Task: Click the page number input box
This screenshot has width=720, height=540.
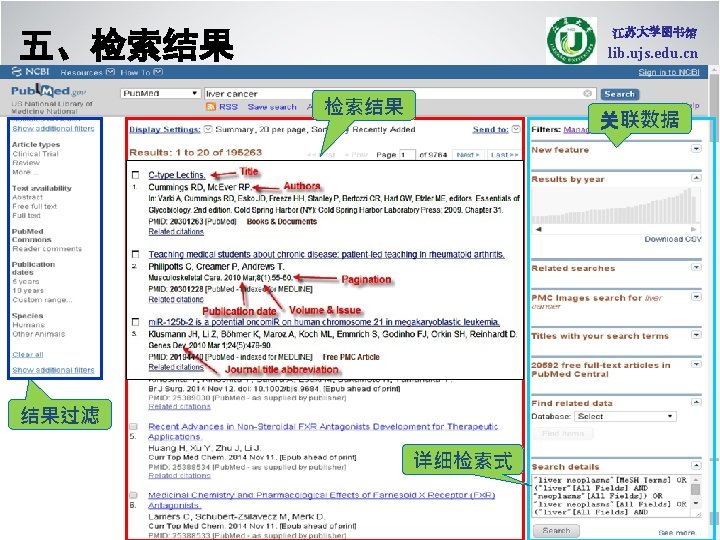Action: tap(407, 155)
